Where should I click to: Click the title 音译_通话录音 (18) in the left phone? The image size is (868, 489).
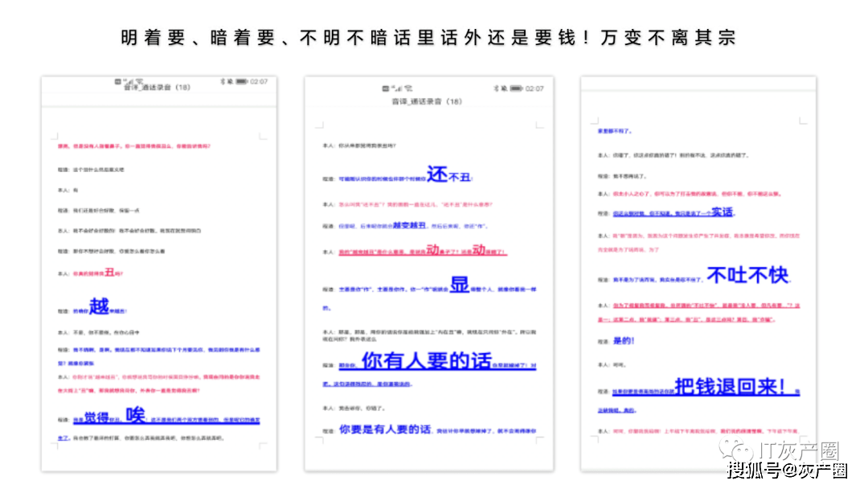point(158,88)
